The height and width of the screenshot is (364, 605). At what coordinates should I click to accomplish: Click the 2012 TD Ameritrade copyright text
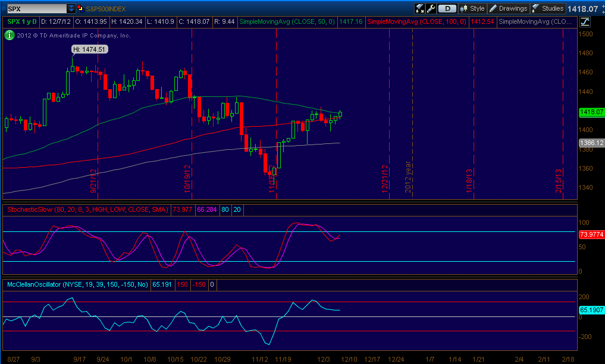pyautogui.click(x=74, y=35)
